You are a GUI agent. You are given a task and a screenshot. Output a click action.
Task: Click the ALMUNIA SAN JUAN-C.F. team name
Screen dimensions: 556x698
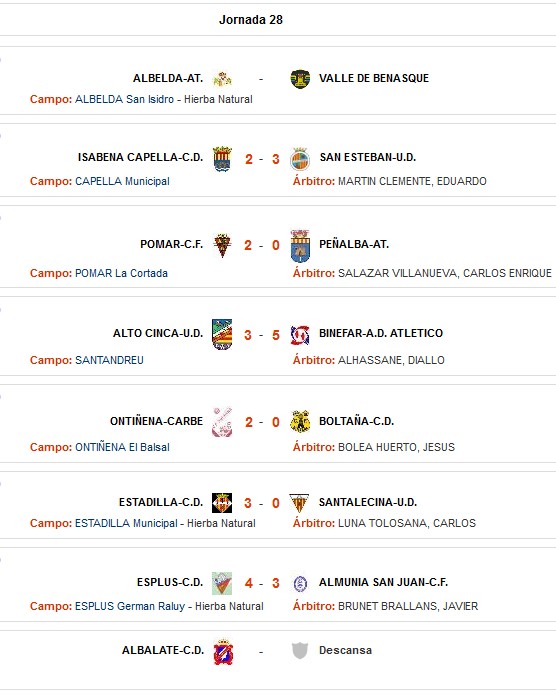[x=383, y=582]
